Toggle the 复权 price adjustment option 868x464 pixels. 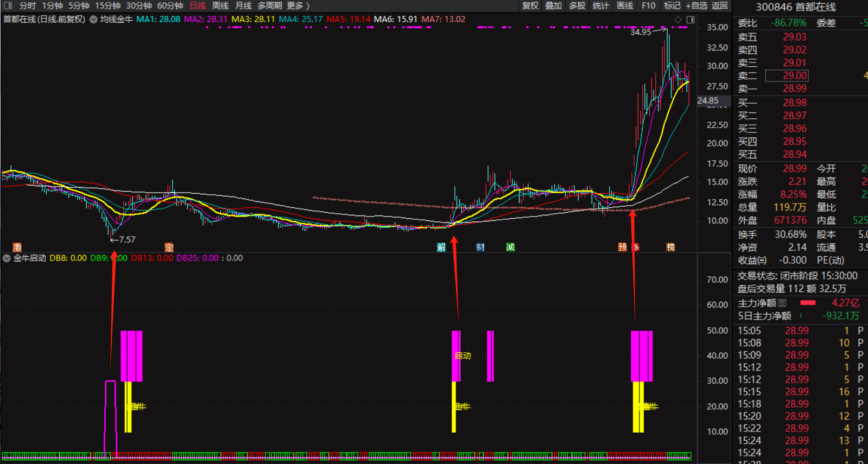tap(530, 5)
